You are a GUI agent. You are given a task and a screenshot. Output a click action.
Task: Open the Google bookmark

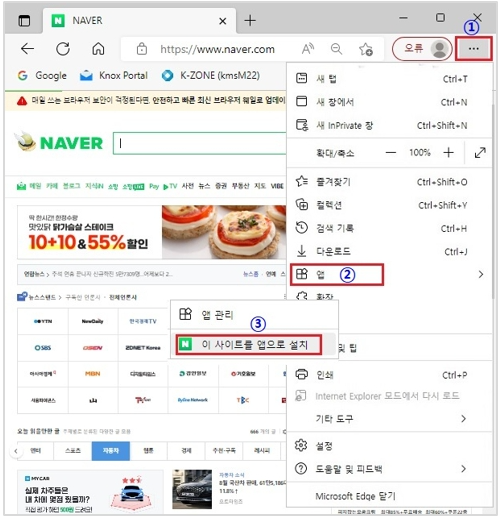(42, 76)
